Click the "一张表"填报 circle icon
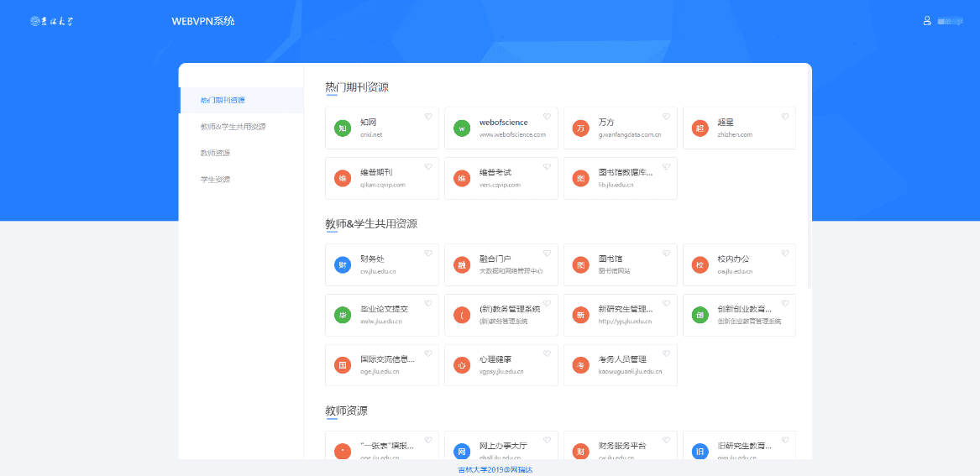Viewport: 980px width, 476px height. pos(343,452)
